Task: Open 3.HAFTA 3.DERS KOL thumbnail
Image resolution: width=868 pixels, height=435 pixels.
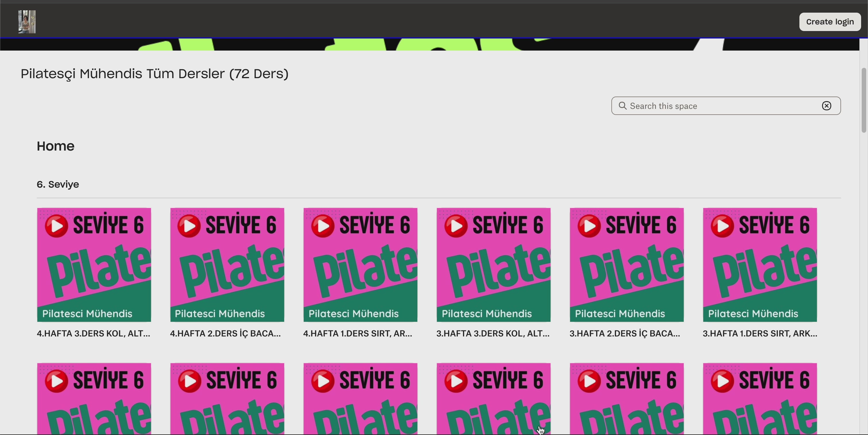Action: click(493, 265)
